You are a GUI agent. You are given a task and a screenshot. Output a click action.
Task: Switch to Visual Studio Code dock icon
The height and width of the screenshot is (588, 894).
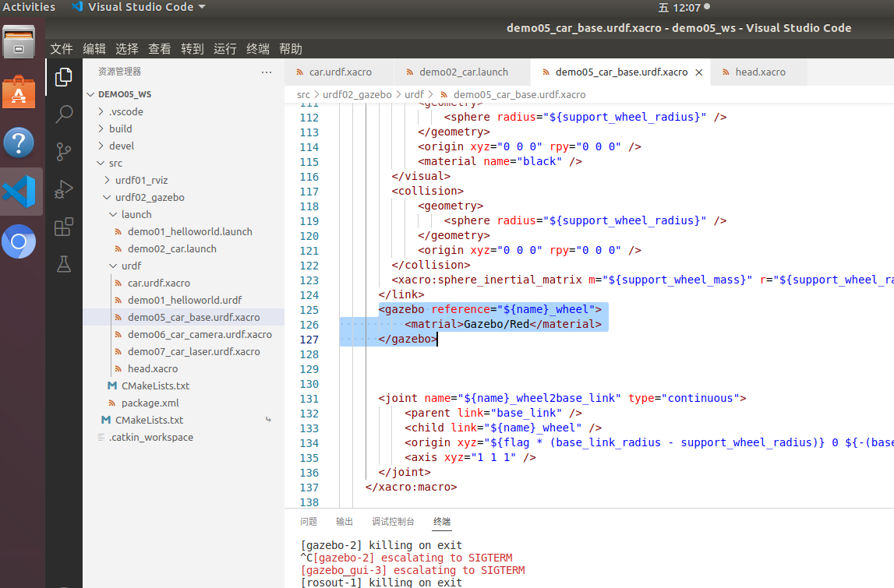[19, 192]
